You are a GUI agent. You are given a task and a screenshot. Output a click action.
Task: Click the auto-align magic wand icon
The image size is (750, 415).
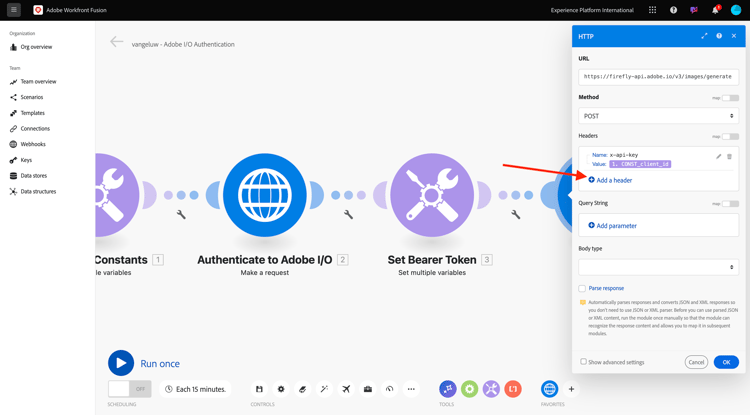tap(324, 389)
